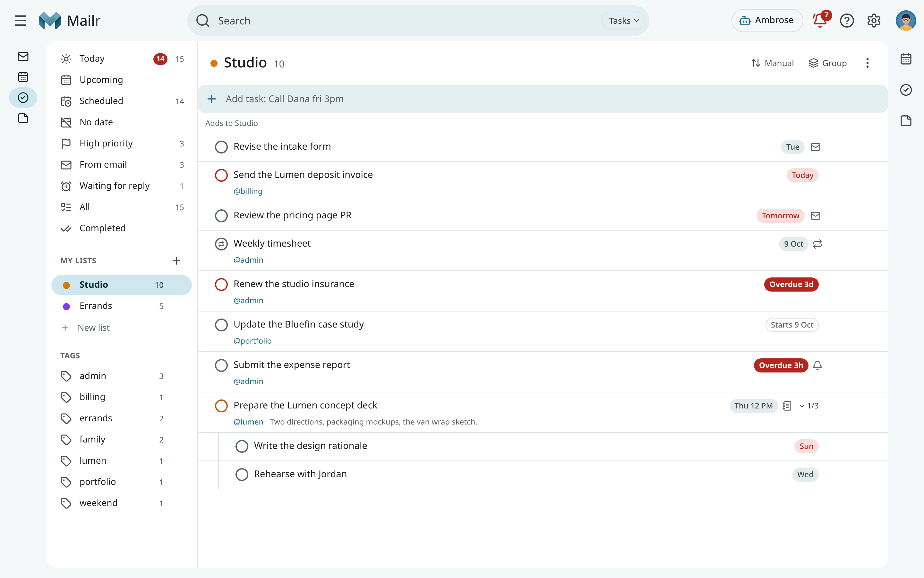
Task: Open notes panel in the right rail
Action: click(906, 121)
